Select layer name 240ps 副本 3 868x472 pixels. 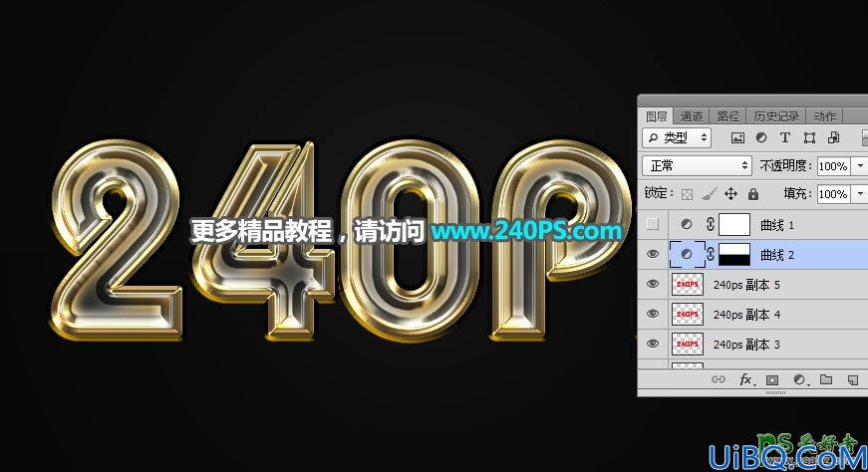pos(746,345)
